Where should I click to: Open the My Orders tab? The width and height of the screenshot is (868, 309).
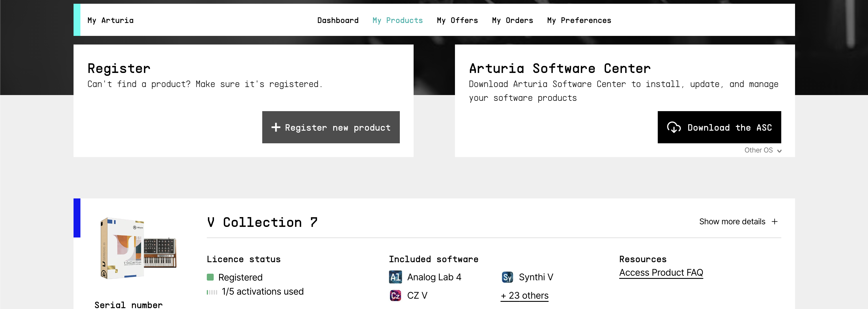512,20
